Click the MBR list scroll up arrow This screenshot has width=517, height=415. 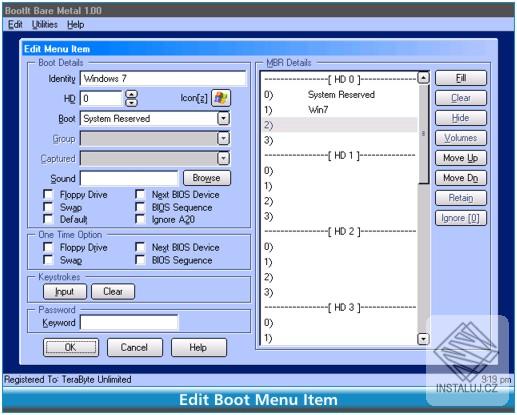coord(423,78)
